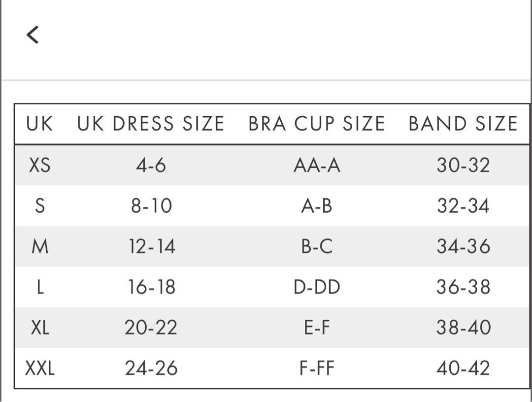Click the 38-40 band size value
The height and width of the screenshot is (402, 532).
tap(463, 327)
